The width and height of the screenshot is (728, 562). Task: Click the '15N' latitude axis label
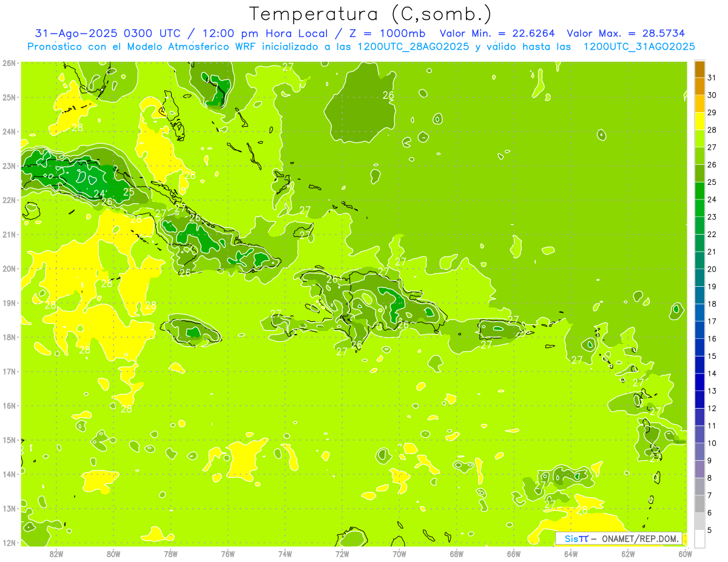click(x=9, y=440)
